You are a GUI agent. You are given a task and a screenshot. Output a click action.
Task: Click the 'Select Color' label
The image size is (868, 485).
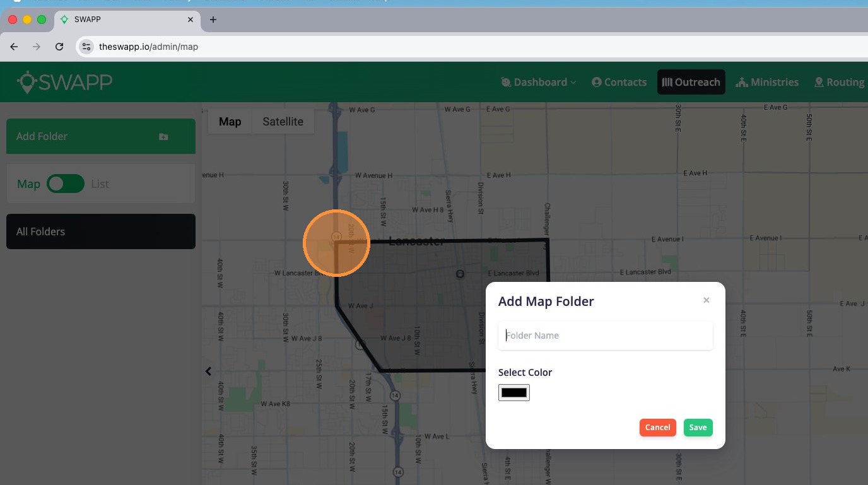(525, 372)
